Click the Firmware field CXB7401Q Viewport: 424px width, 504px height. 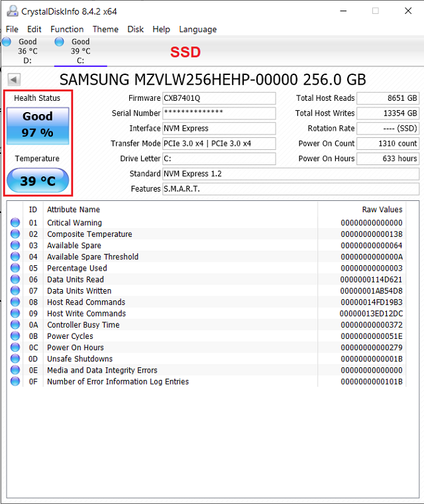[x=219, y=98]
